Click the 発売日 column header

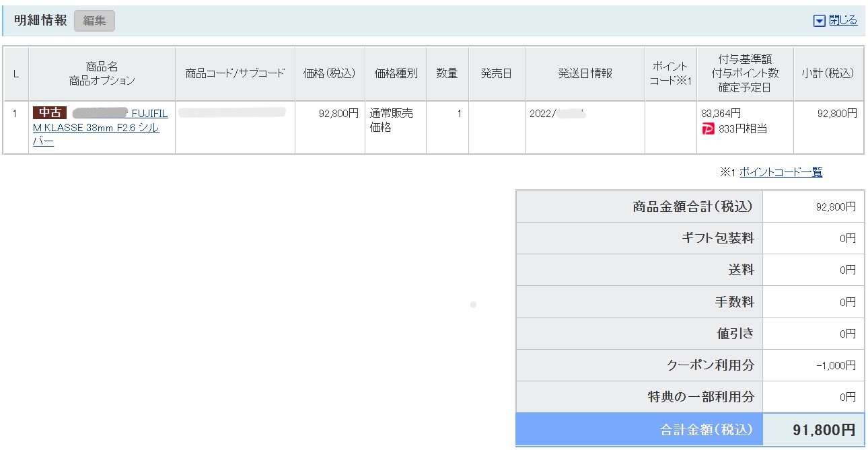pyautogui.click(x=497, y=73)
